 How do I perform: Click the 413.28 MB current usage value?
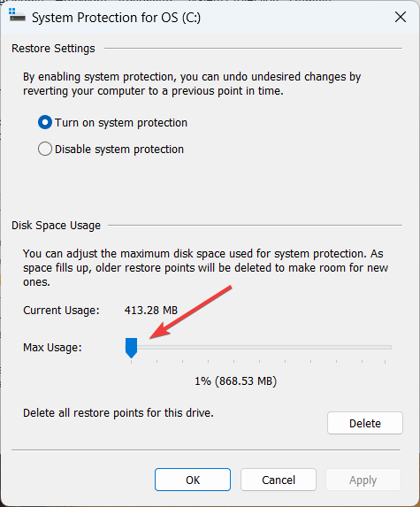151,311
